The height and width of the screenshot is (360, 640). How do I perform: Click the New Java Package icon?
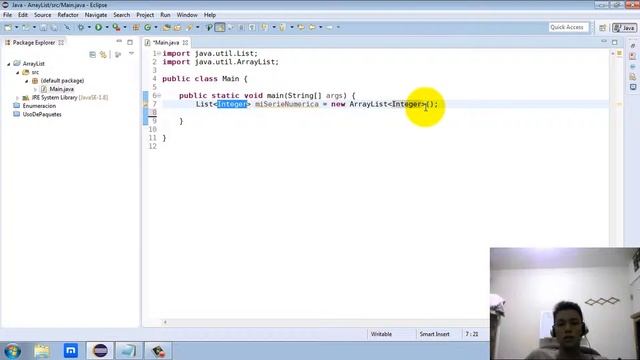tap(136, 27)
